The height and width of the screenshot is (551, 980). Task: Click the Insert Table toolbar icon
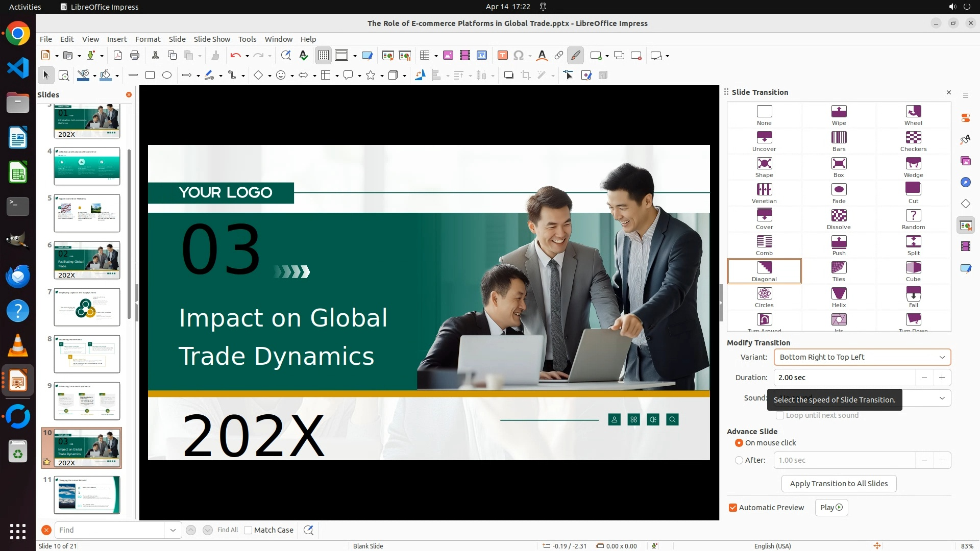424,56
